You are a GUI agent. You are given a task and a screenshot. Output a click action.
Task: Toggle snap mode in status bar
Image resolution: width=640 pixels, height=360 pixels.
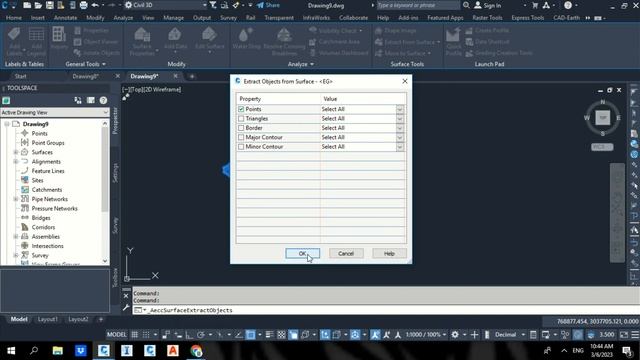click(146, 335)
